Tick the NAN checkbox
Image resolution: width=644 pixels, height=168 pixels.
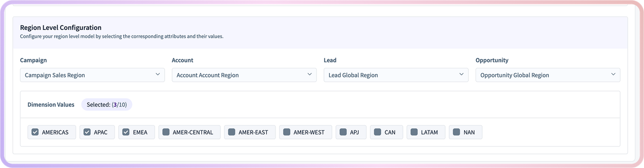(x=456, y=132)
